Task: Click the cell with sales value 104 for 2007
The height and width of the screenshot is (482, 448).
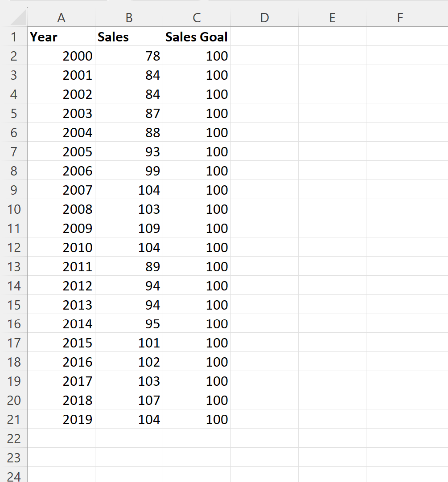Action: pos(128,190)
